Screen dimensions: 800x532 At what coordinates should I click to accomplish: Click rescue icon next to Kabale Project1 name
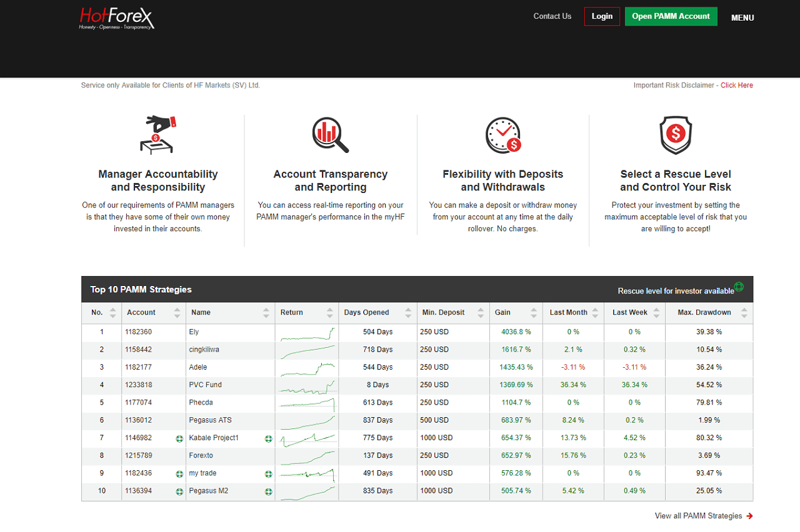[269, 439]
